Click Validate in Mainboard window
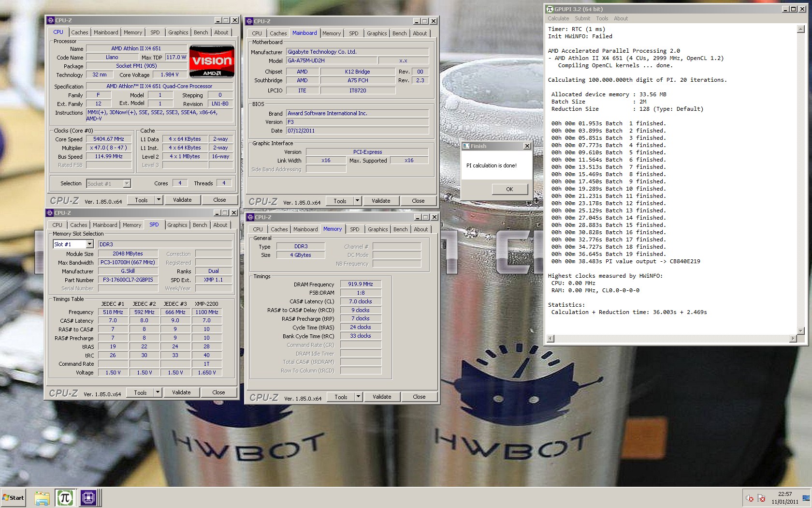 (381, 201)
